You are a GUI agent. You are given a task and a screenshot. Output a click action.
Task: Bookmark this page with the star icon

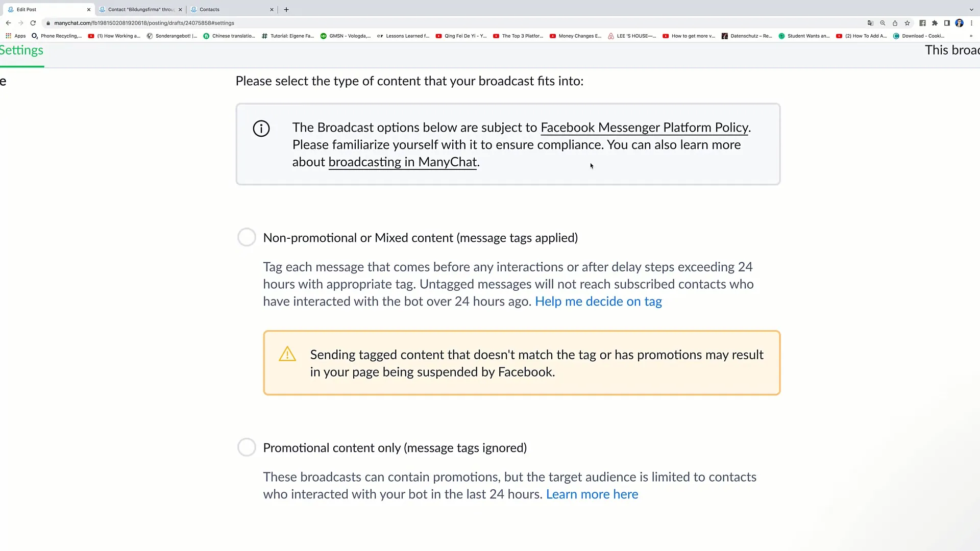(907, 23)
